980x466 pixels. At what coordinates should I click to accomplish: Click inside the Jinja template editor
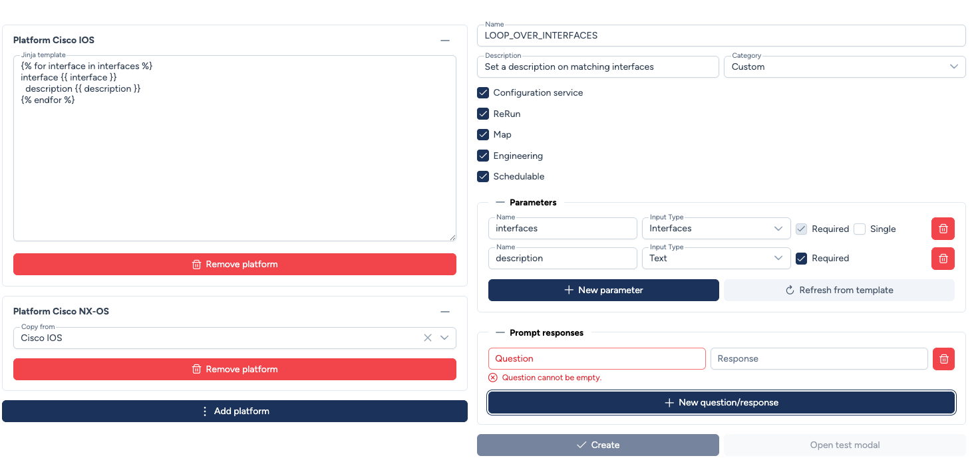[234, 166]
